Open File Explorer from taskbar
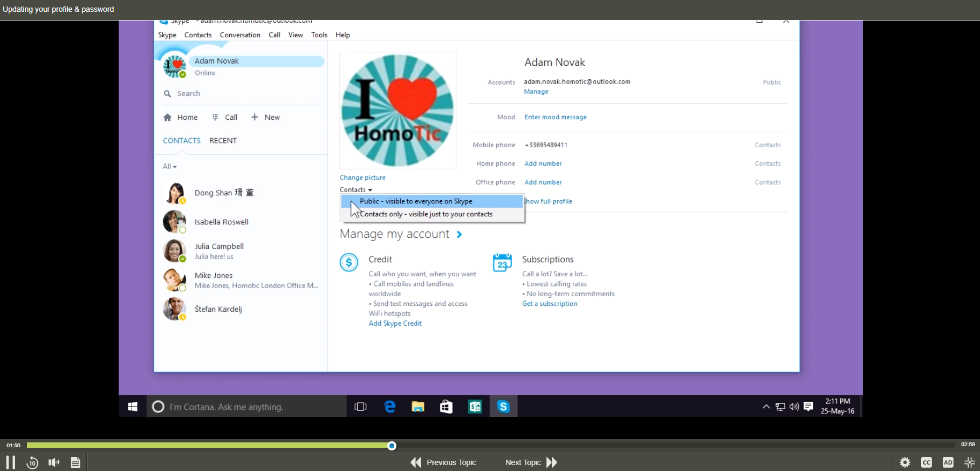Viewport: 980px width, 471px height. point(418,407)
